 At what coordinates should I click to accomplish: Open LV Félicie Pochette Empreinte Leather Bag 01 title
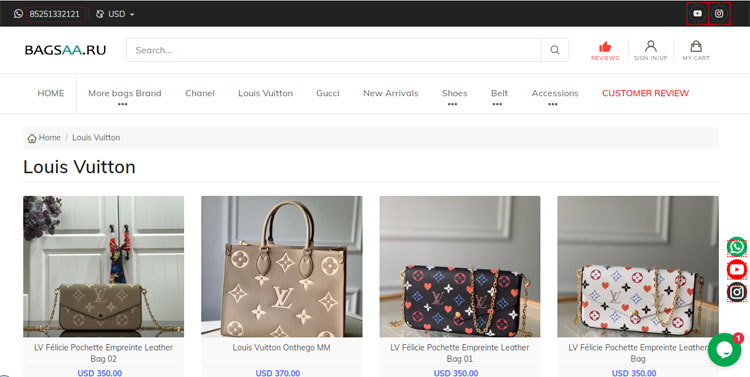460,353
